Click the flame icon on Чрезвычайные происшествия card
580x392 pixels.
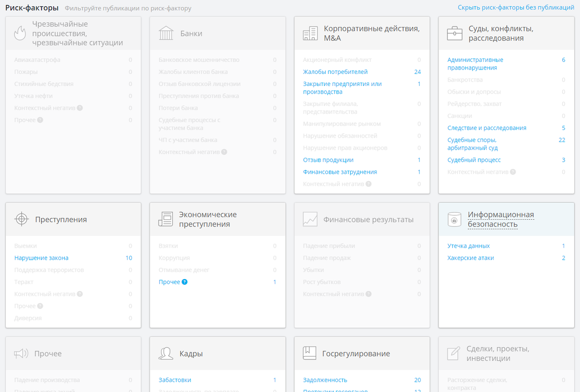point(19,32)
